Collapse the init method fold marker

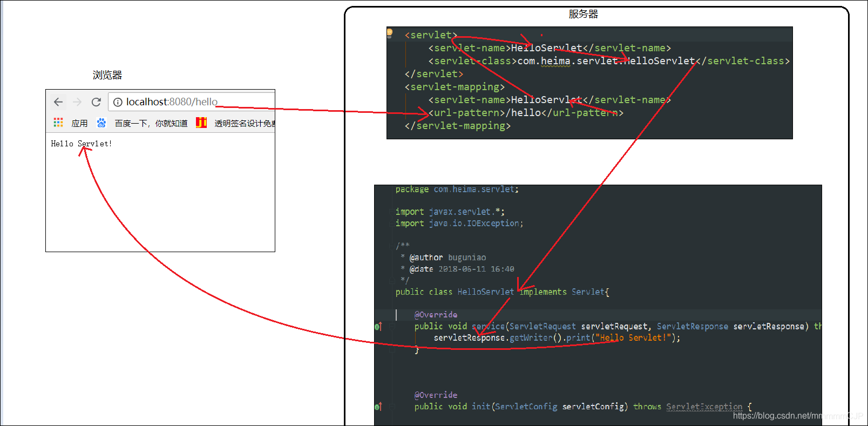click(x=393, y=407)
